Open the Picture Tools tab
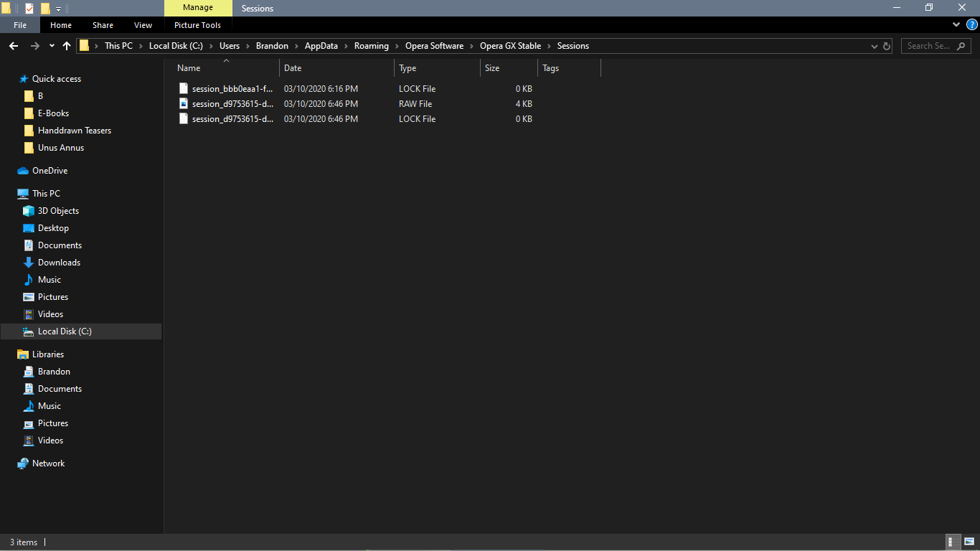This screenshot has height=551, width=980. click(x=198, y=25)
